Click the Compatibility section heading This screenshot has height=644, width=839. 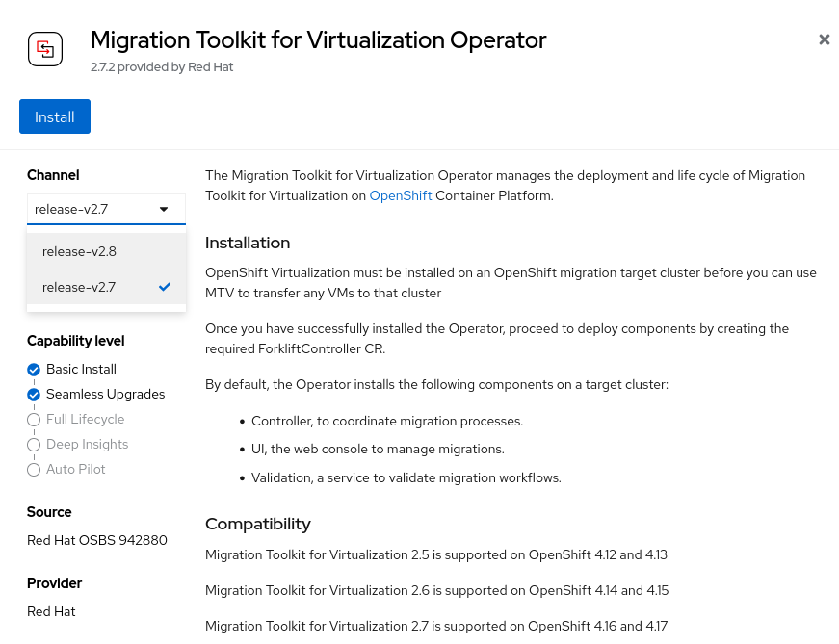258,524
